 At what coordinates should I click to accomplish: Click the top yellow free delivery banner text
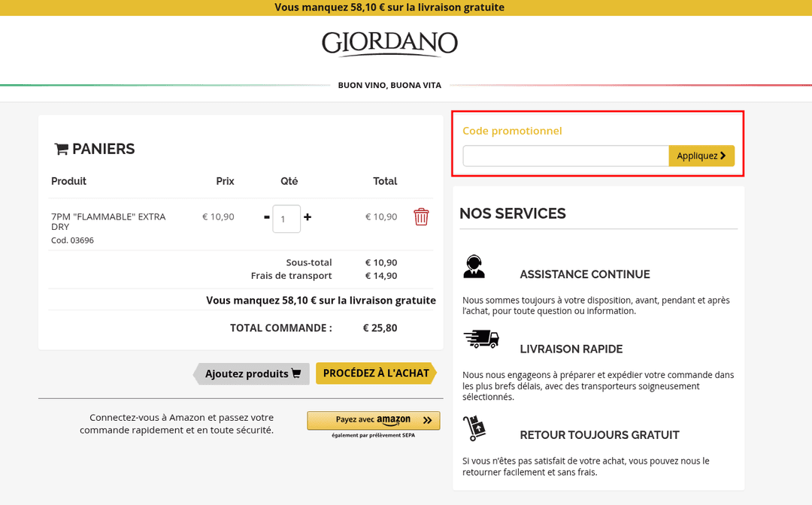point(389,8)
